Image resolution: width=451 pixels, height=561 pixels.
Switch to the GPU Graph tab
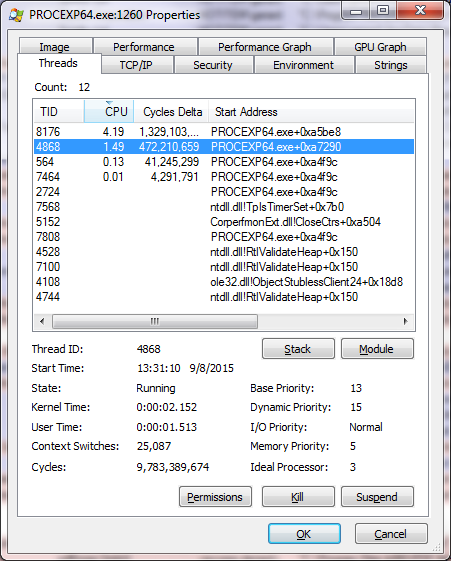pos(380,47)
